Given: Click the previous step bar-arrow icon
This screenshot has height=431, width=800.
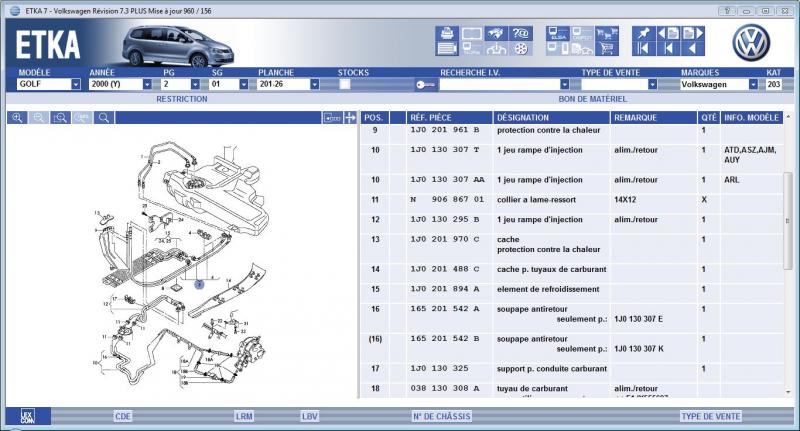Looking at the screenshot, I should 668,49.
